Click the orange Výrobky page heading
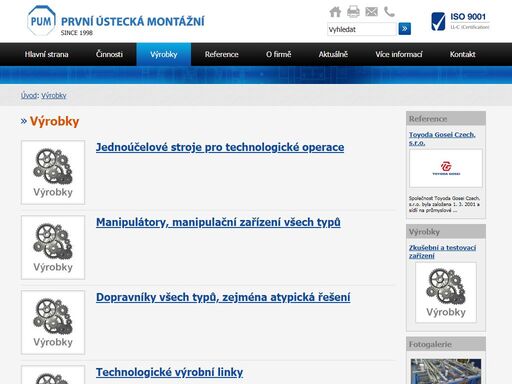This screenshot has height=384, width=512. pos(54,121)
